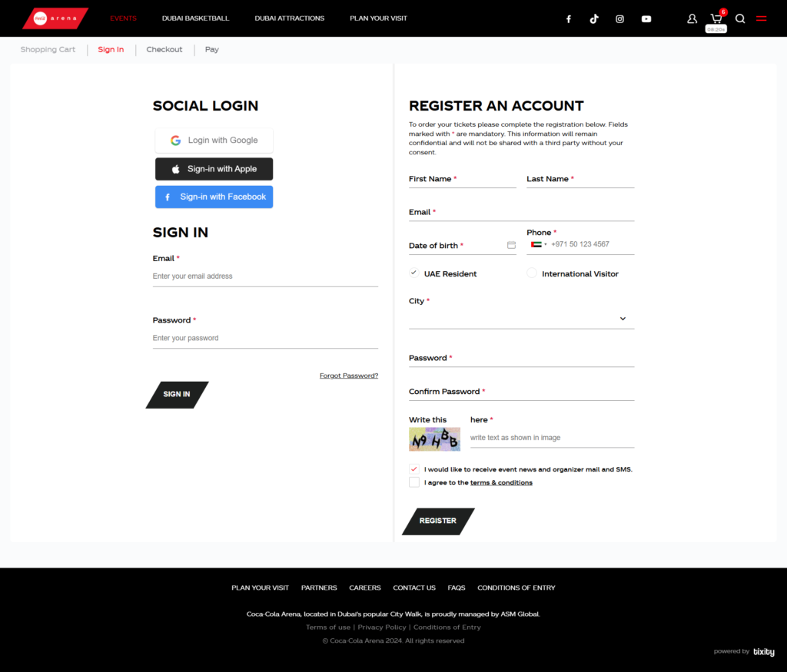The height and width of the screenshot is (672, 787).
Task: Uncheck the event news and SMS checkbox
Action: (414, 469)
